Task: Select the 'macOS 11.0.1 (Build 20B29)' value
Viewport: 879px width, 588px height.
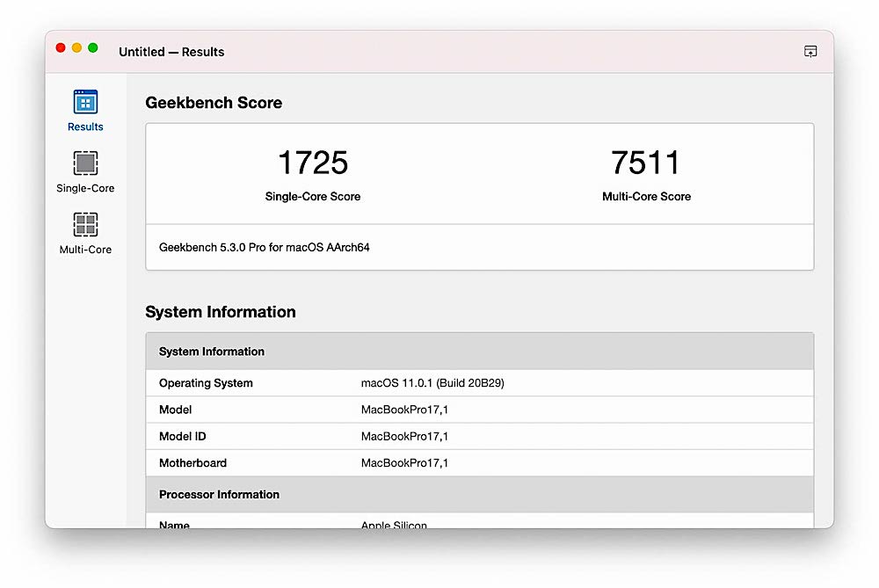Action: point(432,383)
